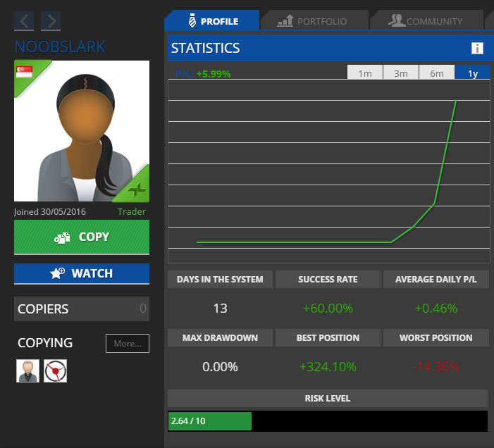Go to the previous trader arrow
Viewport: 494px width, 448px height.
(x=24, y=21)
